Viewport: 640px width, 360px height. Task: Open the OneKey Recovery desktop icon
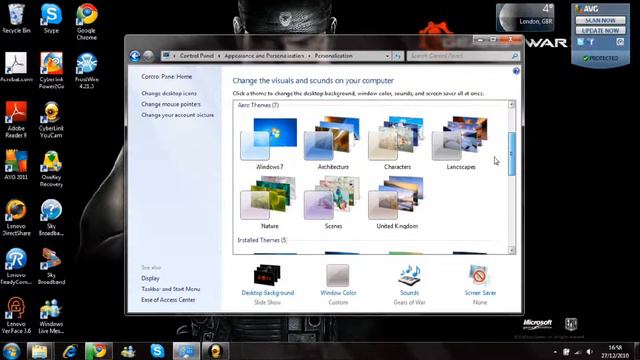pos(51,168)
